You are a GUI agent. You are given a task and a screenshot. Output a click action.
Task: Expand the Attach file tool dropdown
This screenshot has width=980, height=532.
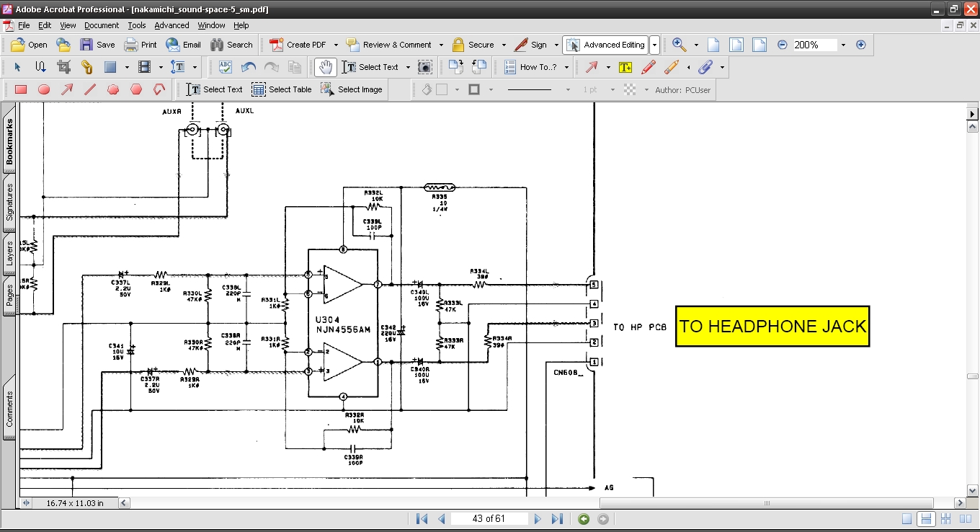[722, 67]
